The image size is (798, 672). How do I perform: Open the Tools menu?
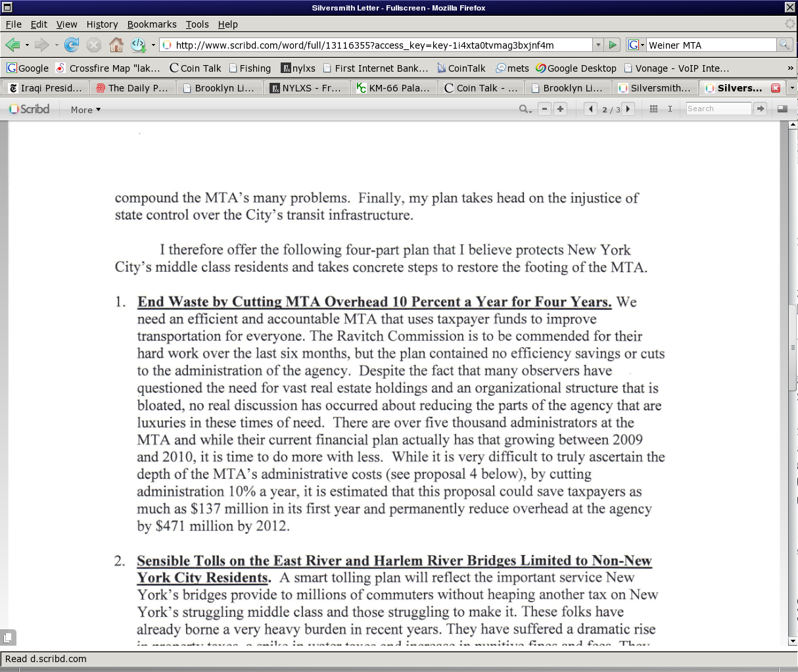[197, 24]
